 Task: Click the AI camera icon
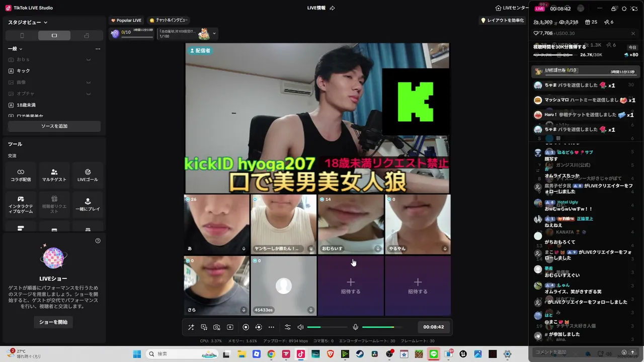[217, 327]
